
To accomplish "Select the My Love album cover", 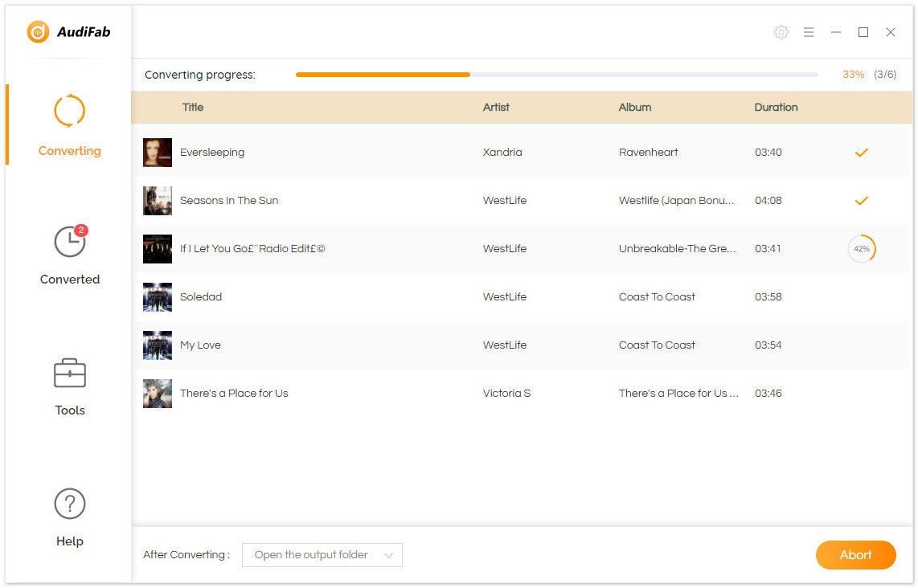I will click(158, 345).
